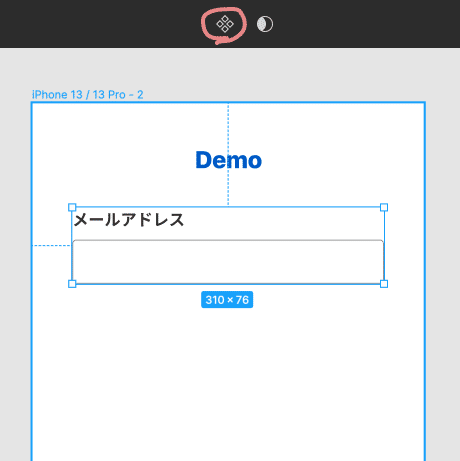Select the メールアドレス label text
This screenshot has height=461, width=460.
click(129, 220)
